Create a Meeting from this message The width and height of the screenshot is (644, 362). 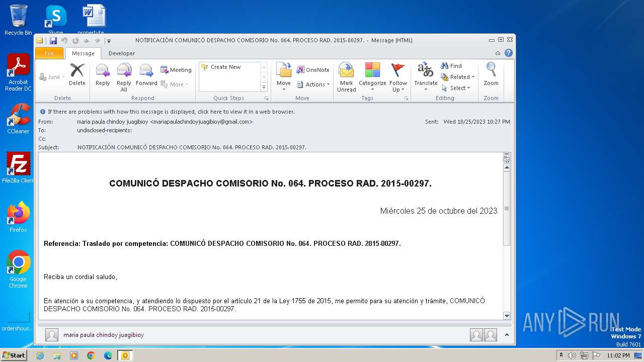point(176,70)
